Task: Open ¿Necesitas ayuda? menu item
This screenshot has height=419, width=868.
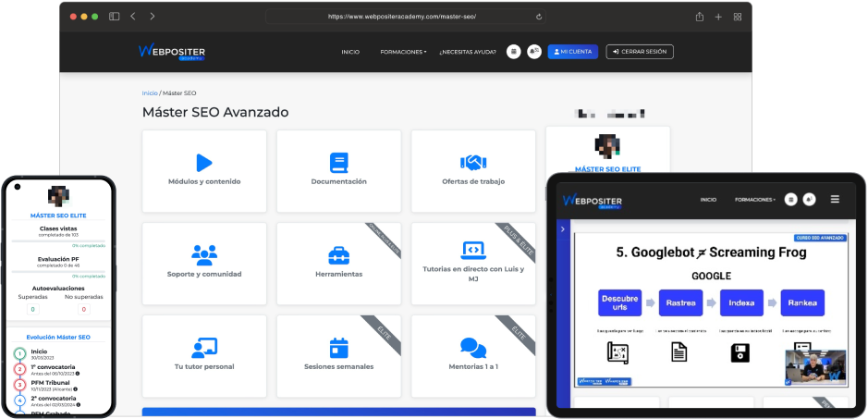Action: click(467, 52)
